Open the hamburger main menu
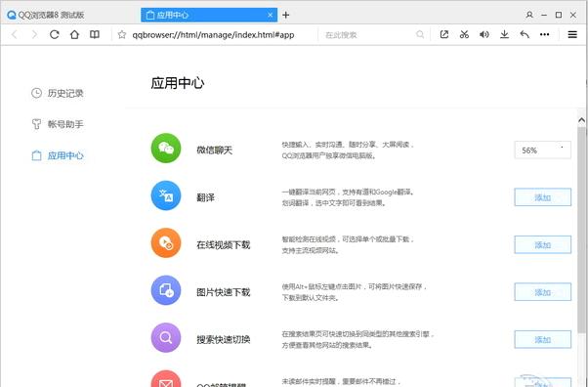588x387 pixels. tap(572, 35)
